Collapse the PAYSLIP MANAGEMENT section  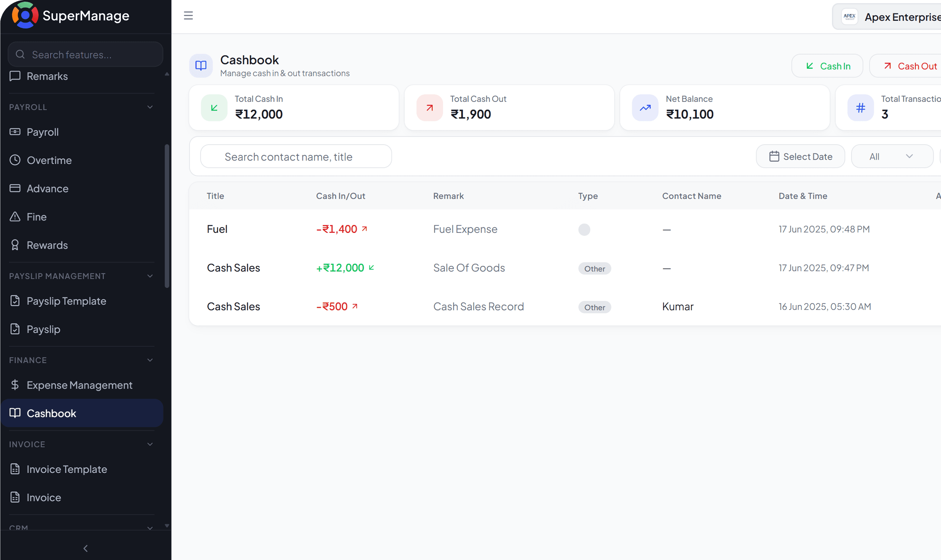150,276
